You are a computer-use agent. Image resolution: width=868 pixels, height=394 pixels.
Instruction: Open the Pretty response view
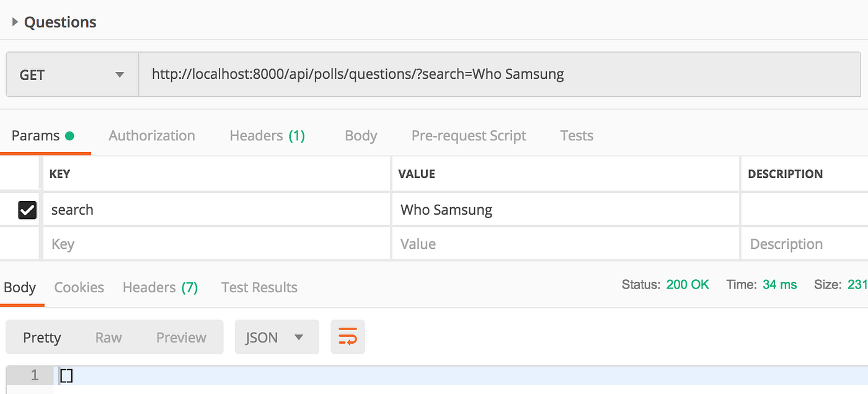coord(42,337)
